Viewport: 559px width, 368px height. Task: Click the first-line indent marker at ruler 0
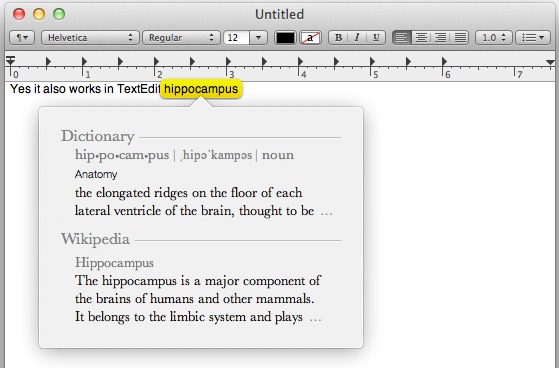click(10, 58)
